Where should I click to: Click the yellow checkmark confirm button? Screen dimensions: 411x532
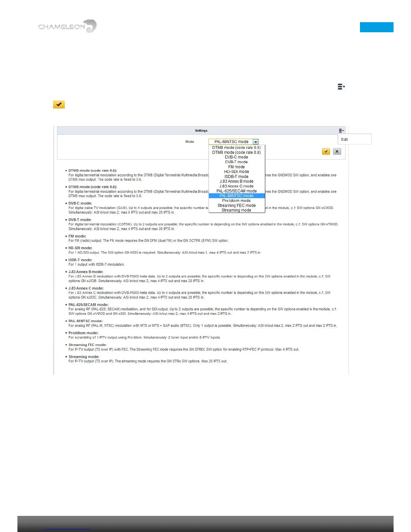click(326, 151)
